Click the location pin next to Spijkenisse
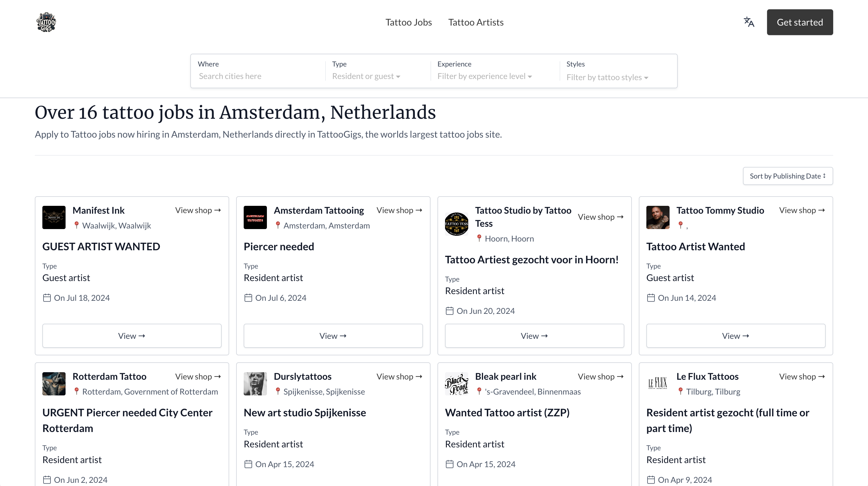868x486 pixels. click(x=278, y=391)
